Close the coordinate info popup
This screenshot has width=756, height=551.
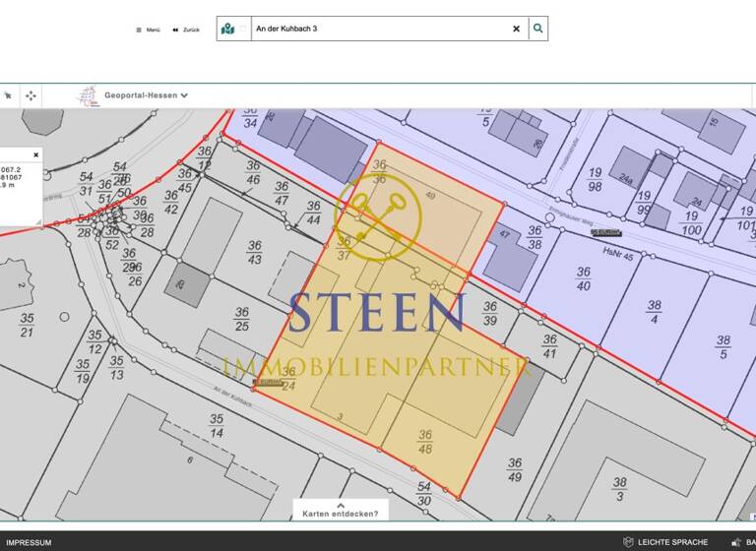[x=35, y=155]
